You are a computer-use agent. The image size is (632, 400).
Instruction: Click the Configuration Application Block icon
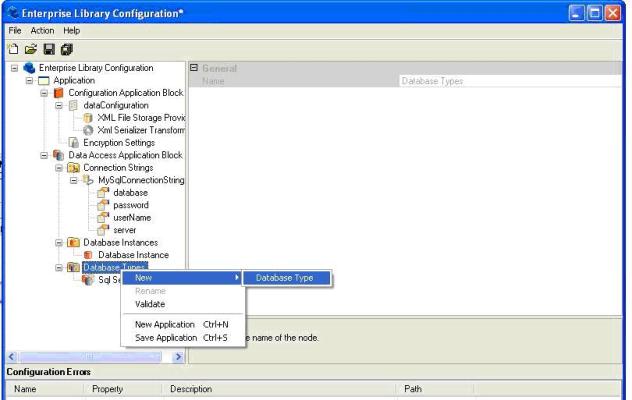pos(59,93)
